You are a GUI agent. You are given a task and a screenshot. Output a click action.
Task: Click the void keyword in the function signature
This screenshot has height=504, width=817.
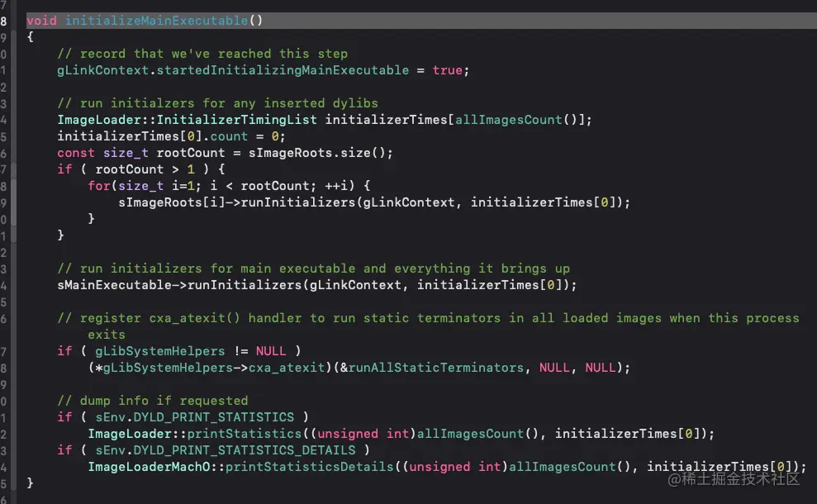[x=41, y=21]
